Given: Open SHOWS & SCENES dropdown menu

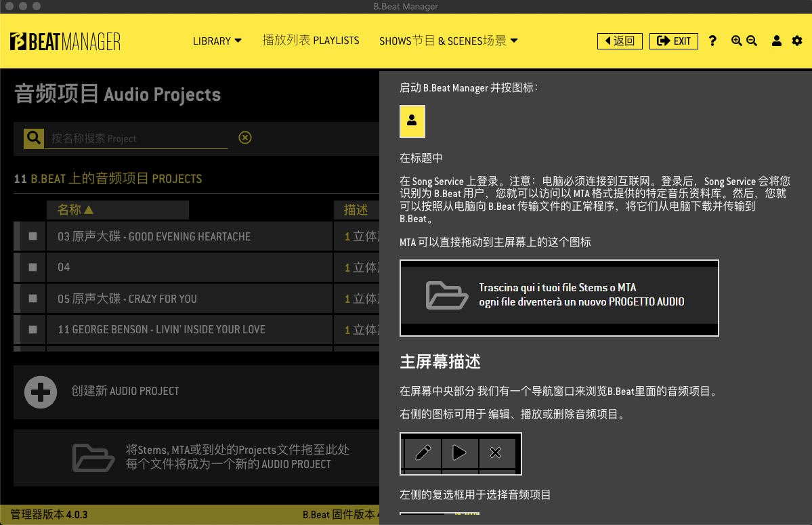Looking at the screenshot, I should (x=448, y=41).
